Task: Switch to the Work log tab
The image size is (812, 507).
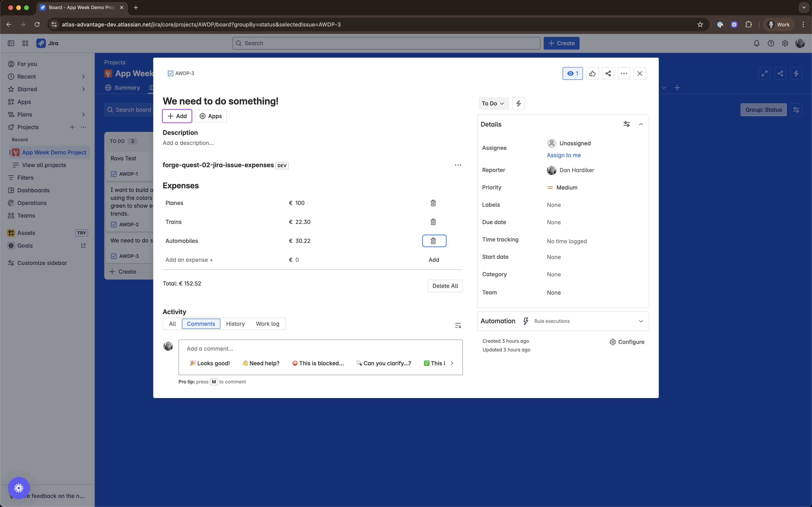Action: pos(267,324)
